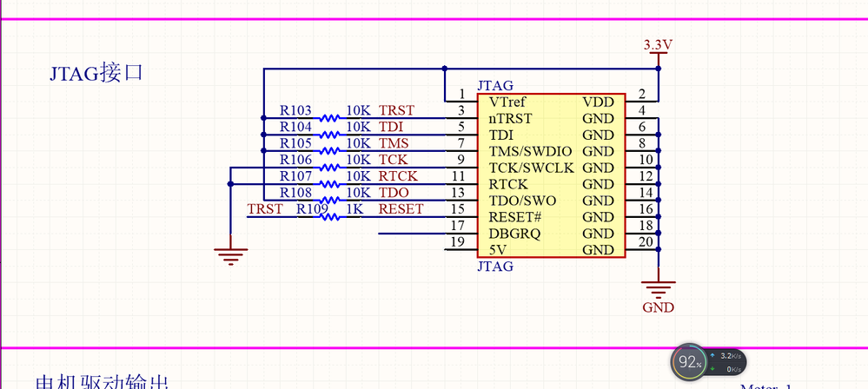868x389 pixels.
Task: Click the R106 resistor symbol
Action: [x=330, y=167]
